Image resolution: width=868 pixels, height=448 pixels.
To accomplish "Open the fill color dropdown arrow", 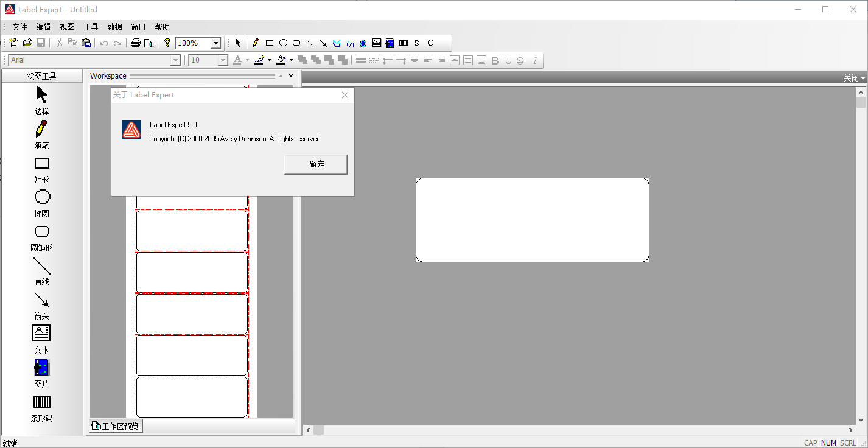I will 291,60.
